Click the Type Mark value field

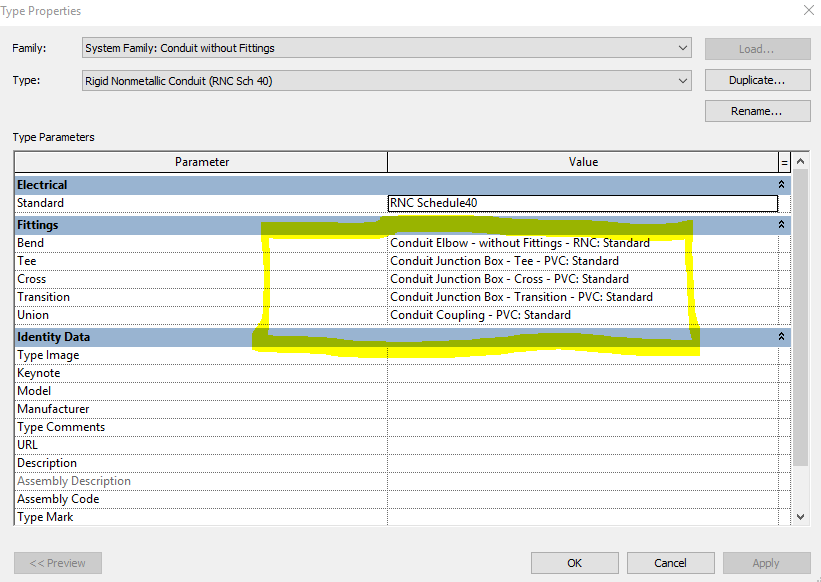point(583,516)
